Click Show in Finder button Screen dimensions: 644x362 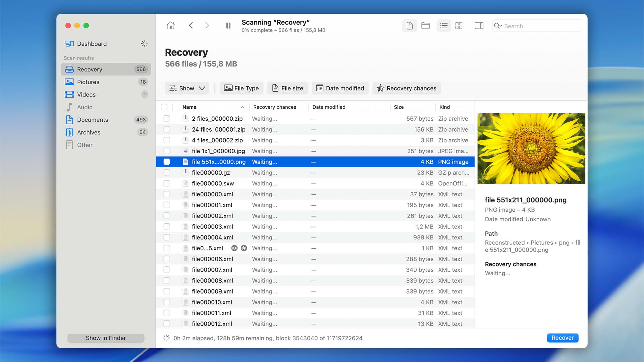point(106,338)
